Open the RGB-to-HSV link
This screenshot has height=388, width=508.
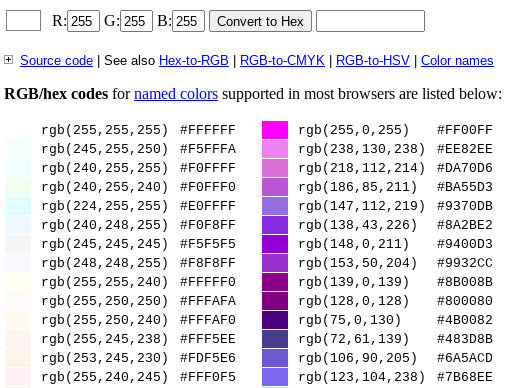coord(373,61)
